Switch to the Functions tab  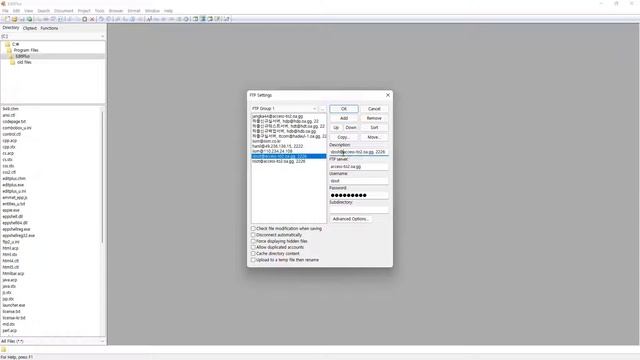(49, 28)
